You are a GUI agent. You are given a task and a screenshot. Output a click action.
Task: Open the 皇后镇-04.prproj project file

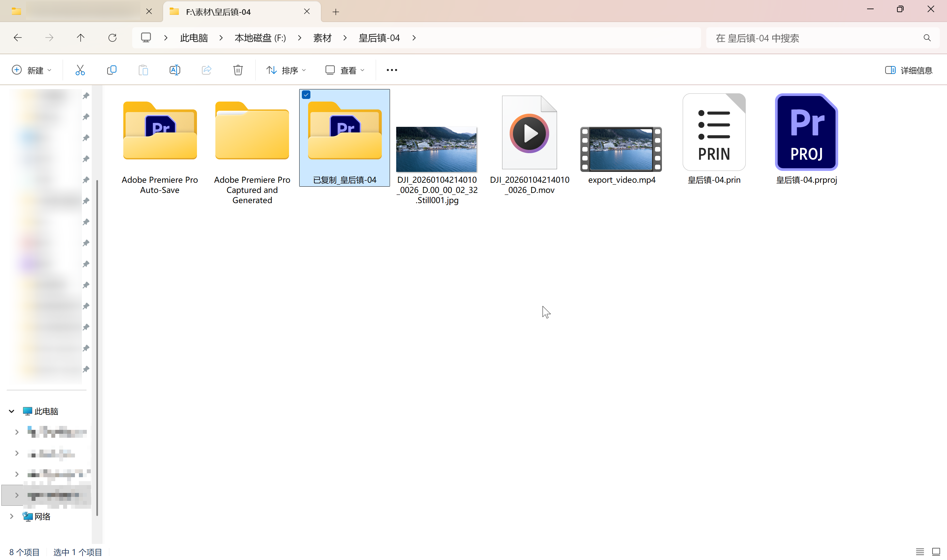[806, 133]
